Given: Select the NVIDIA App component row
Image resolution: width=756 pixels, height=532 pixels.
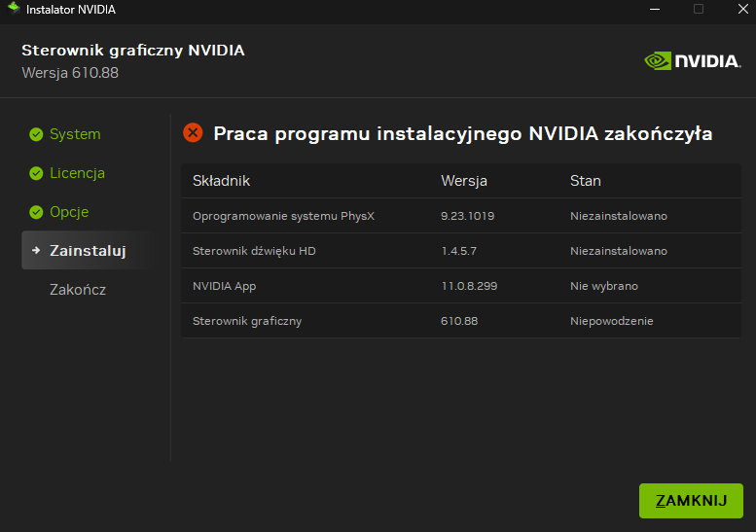Looking at the screenshot, I should tap(461, 286).
